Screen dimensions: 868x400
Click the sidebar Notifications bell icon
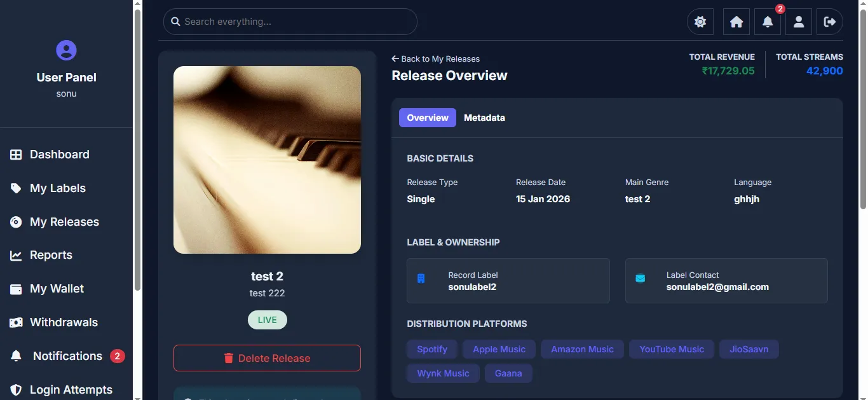[x=16, y=356]
